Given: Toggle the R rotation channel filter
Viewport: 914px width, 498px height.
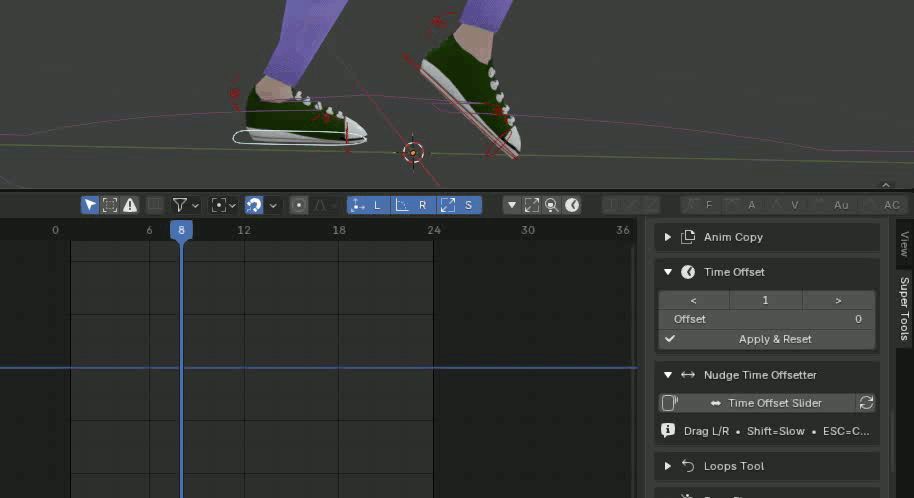Looking at the screenshot, I should [413, 205].
